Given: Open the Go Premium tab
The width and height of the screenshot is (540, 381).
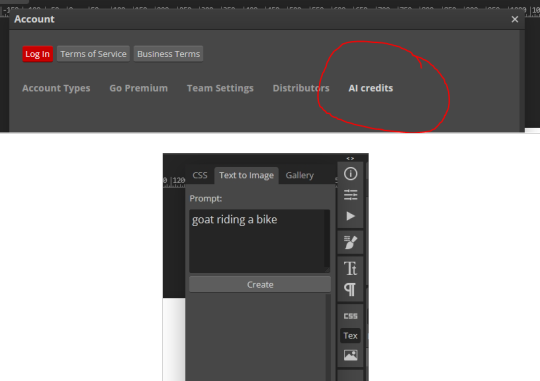Looking at the screenshot, I should (x=138, y=88).
